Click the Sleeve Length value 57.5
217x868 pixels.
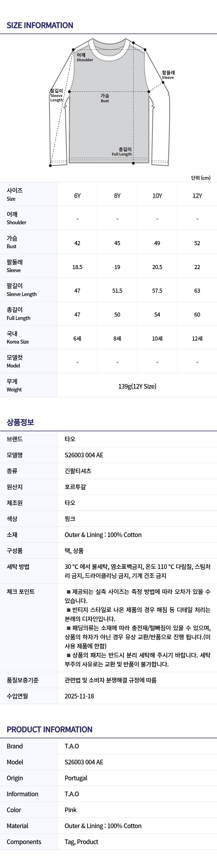(x=157, y=291)
